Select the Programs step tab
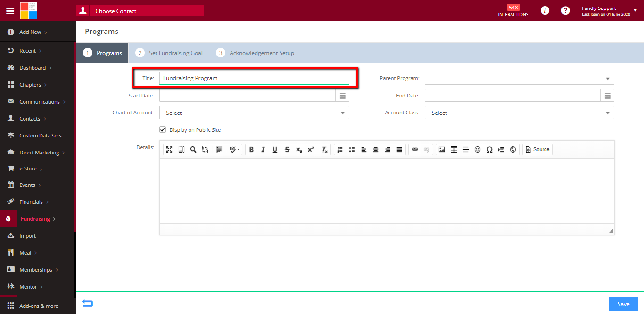This screenshot has height=314, width=644. click(x=102, y=53)
